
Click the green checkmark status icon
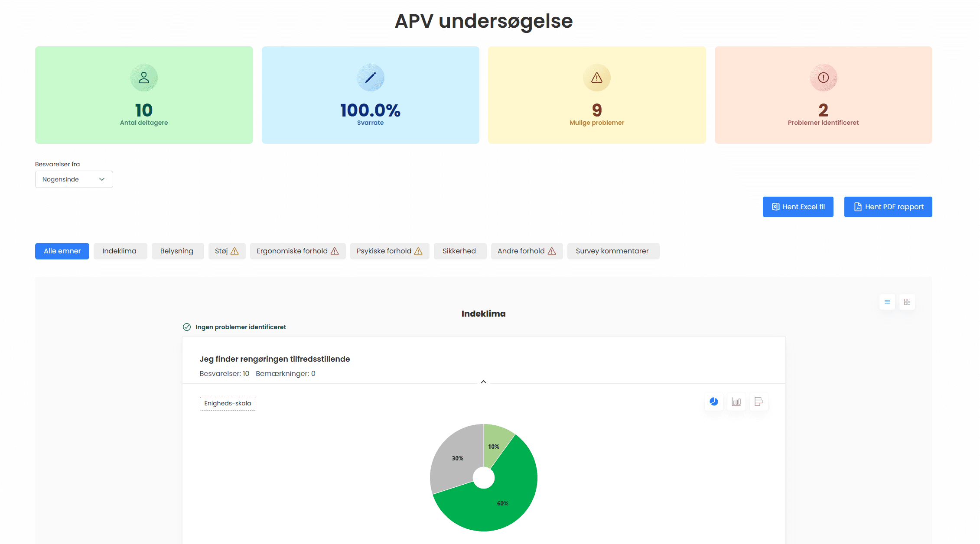[187, 327]
